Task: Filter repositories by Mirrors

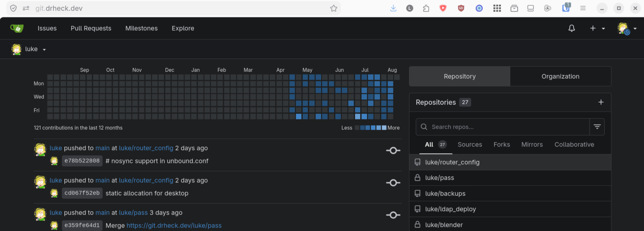Action: tap(532, 145)
